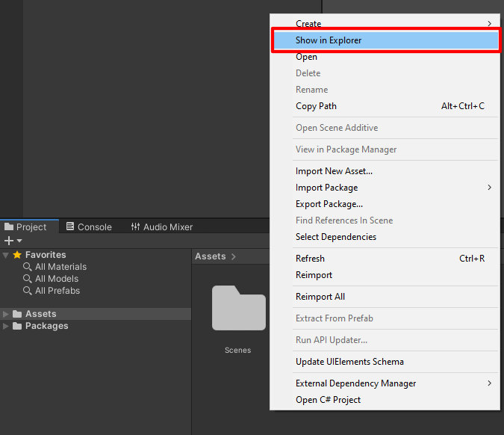The image size is (504, 435).
Task: Click the star icon next to Favorites
Action: 17,255
